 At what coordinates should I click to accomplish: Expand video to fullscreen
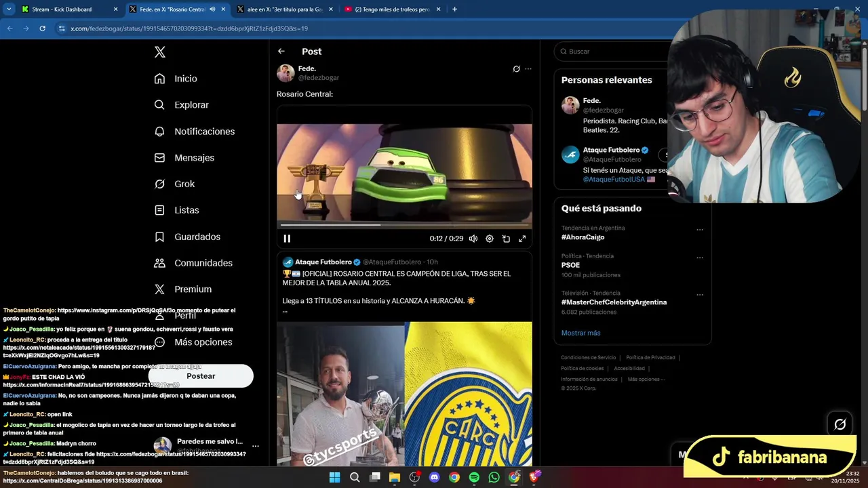[522, 239]
